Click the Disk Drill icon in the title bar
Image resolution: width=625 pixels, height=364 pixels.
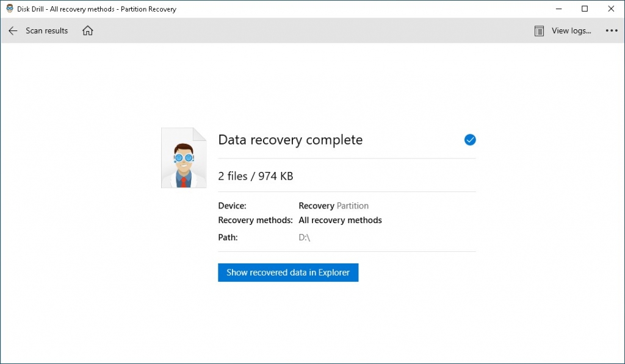pyautogui.click(x=8, y=9)
